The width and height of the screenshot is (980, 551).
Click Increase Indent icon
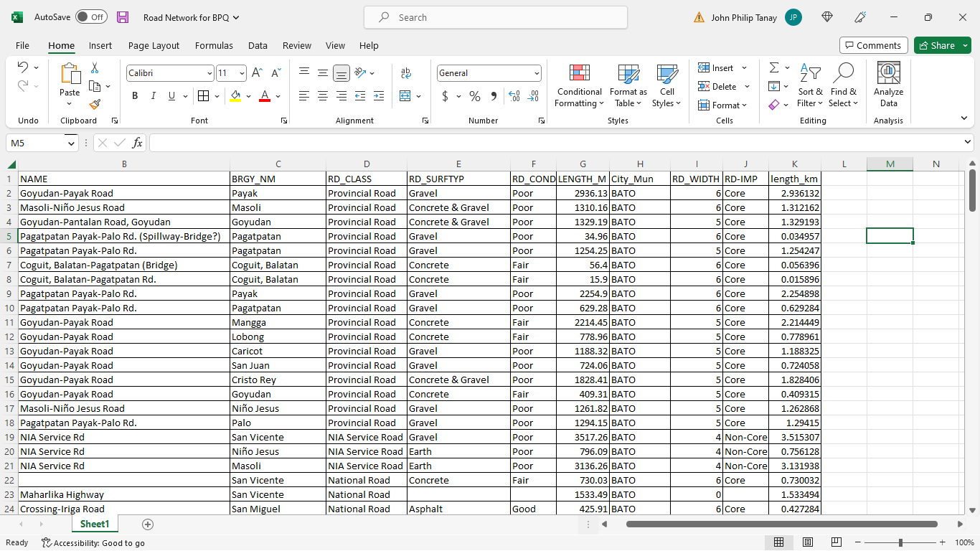379,96
